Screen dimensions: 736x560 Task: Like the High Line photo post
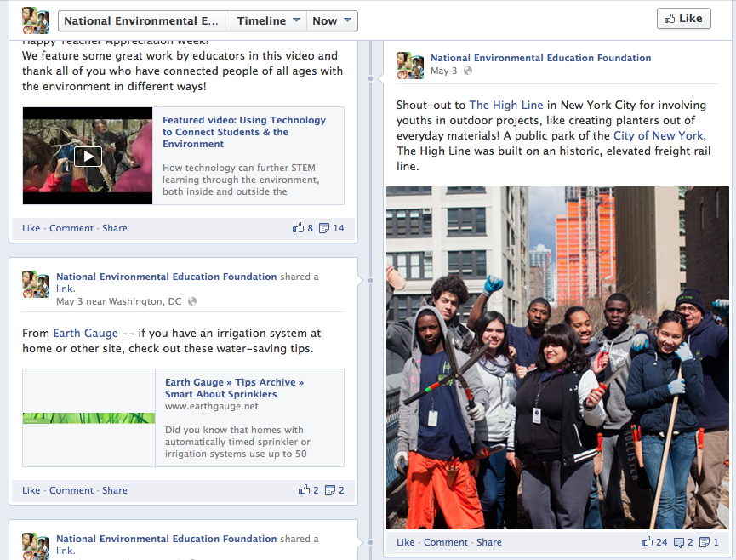click(x=406, y=542)
